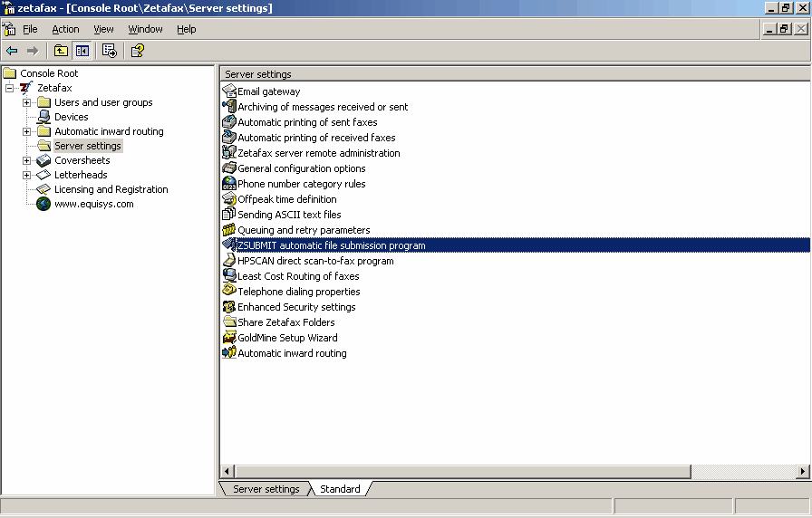Expand the Letterheads tree node
The image size is (812, 518).
point(27,175)
